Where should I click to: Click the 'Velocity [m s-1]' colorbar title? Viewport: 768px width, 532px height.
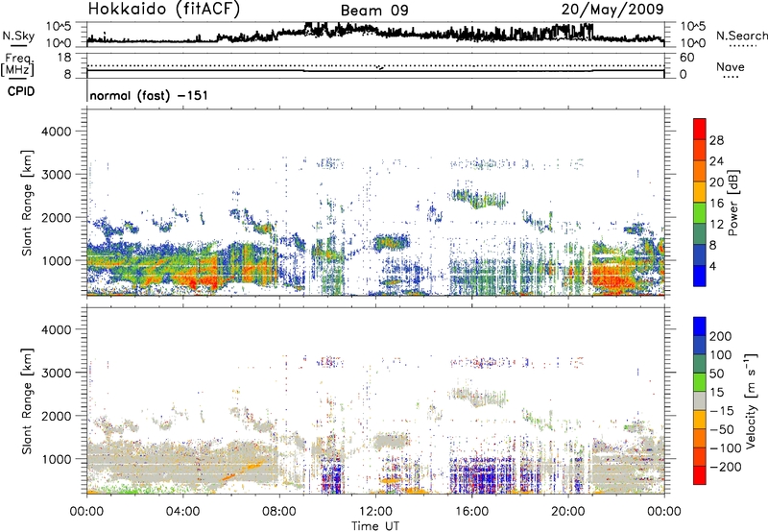(751, 400)
